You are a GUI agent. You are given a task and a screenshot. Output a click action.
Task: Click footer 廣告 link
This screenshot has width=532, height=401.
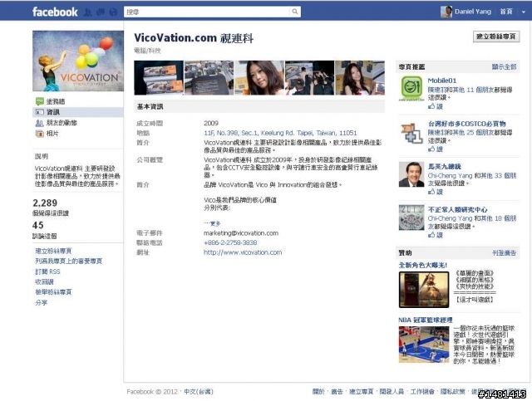(337, 392)
